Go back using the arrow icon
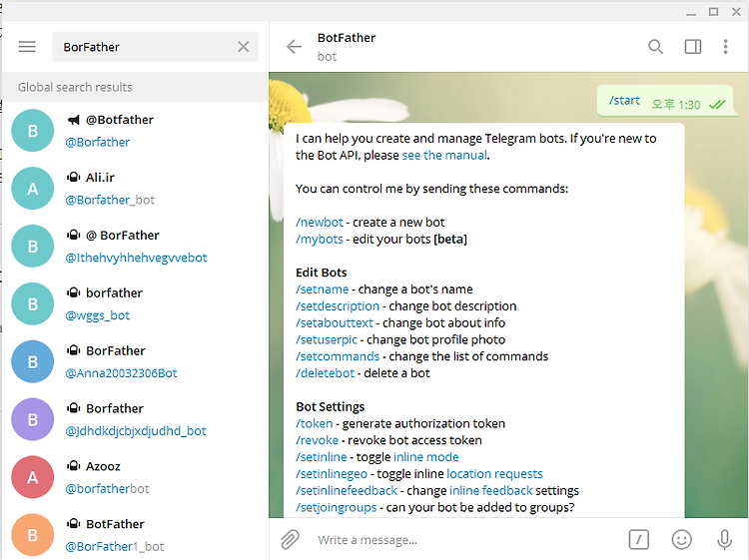 (x=294, y=47)
